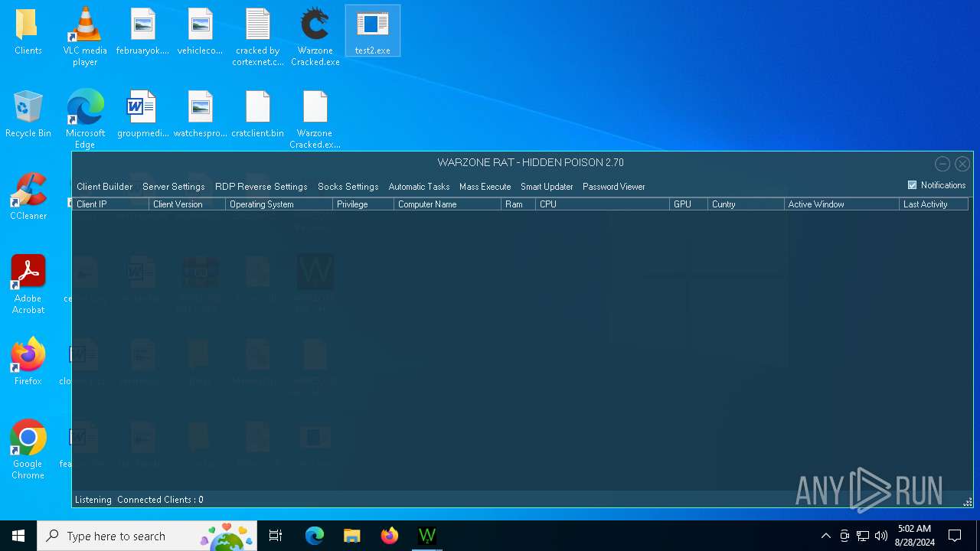Close the Warzone RAT window
Image resolution: width=980 pixels, height=551 pixels.
pos(962,164)
